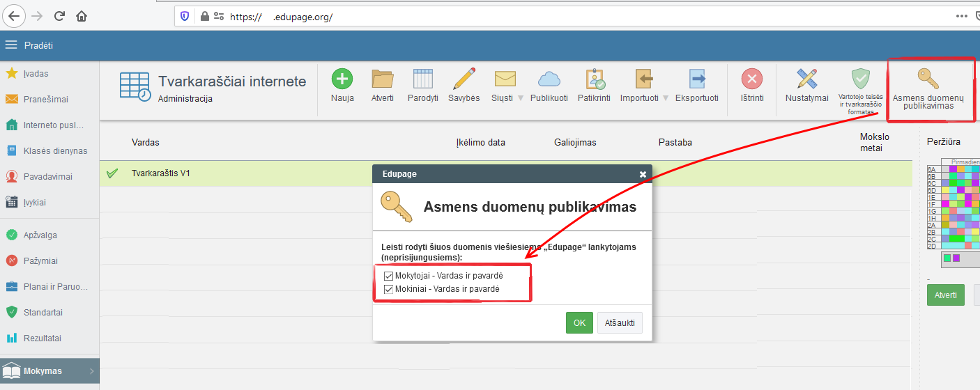980x390 pixels.
Task: Click Asmens duomenų publikavimas key icon
Action: click(928, 78)
